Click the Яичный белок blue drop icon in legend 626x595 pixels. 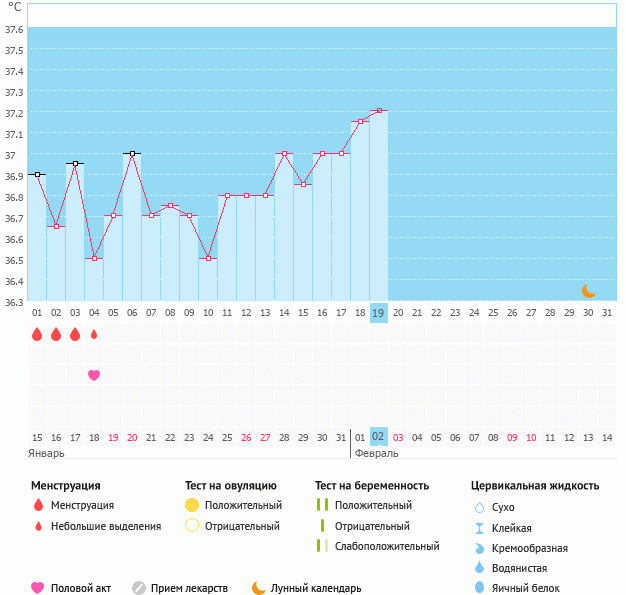coord(478,588)
